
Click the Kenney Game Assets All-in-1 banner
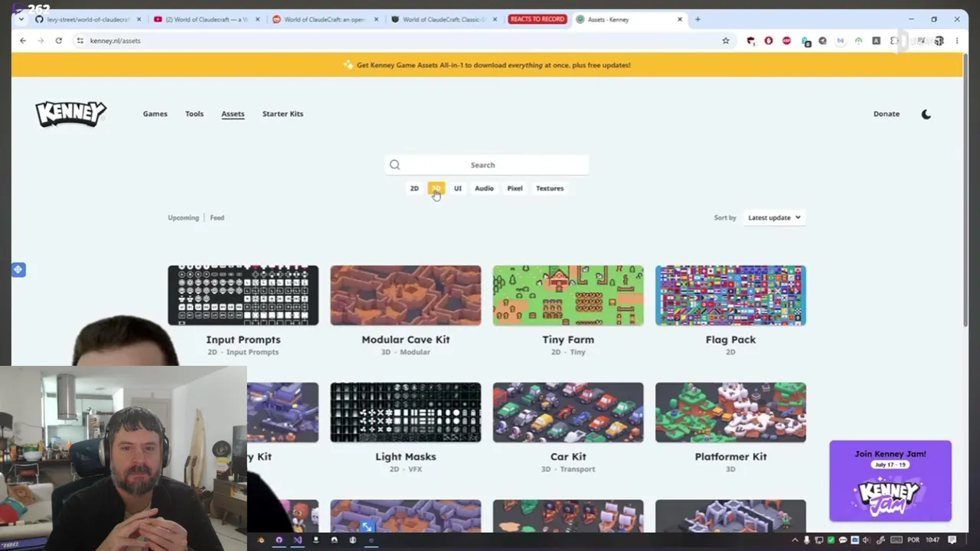tap(487, 65)
